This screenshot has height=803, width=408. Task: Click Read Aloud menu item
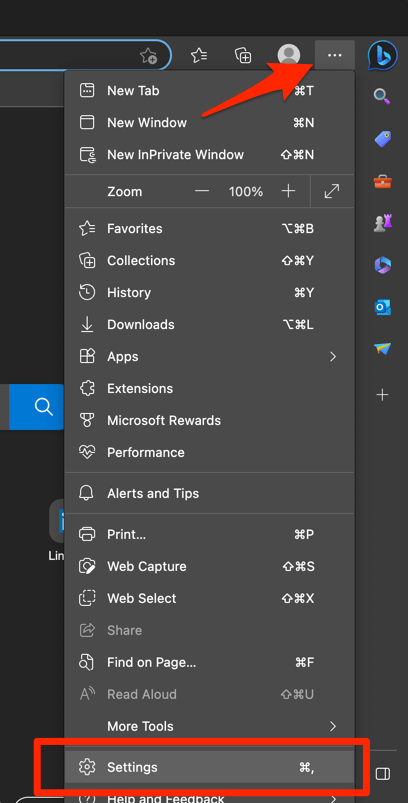coord(209,694)
